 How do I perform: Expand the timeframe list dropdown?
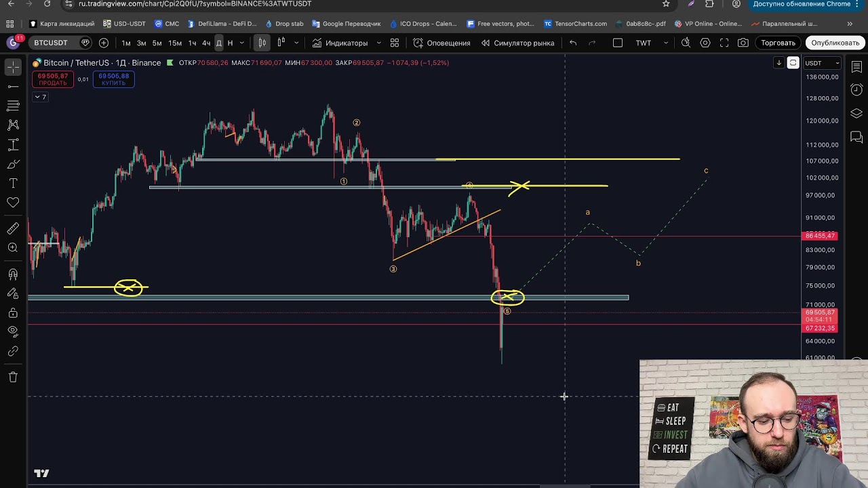[242, 43]
